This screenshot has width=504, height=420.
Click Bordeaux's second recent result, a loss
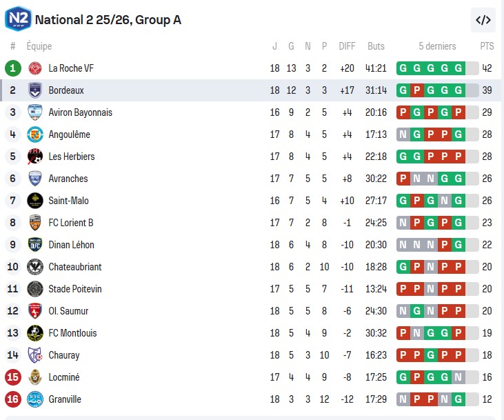coord(417,90)
